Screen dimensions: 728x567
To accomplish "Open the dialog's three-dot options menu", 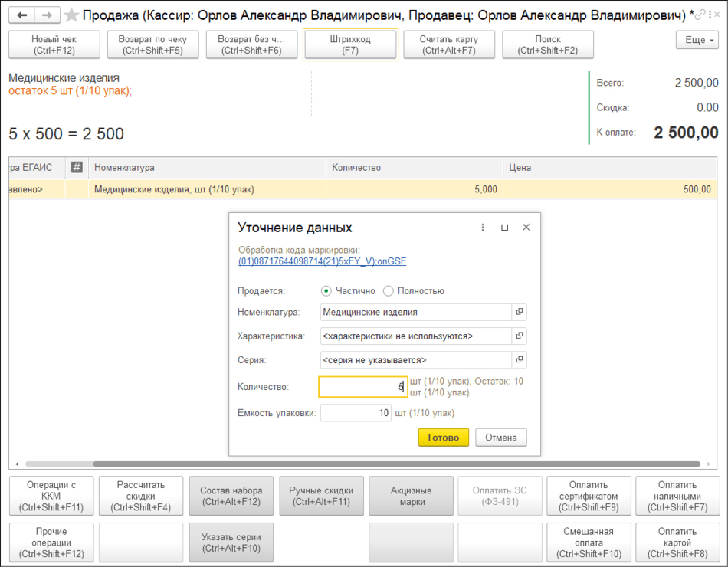I will [483, 228].
